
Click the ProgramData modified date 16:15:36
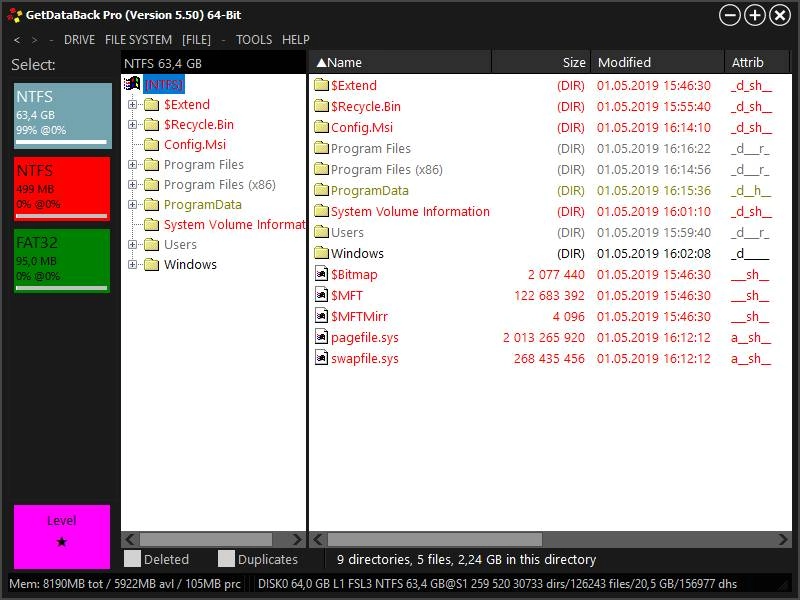(654, 190)
